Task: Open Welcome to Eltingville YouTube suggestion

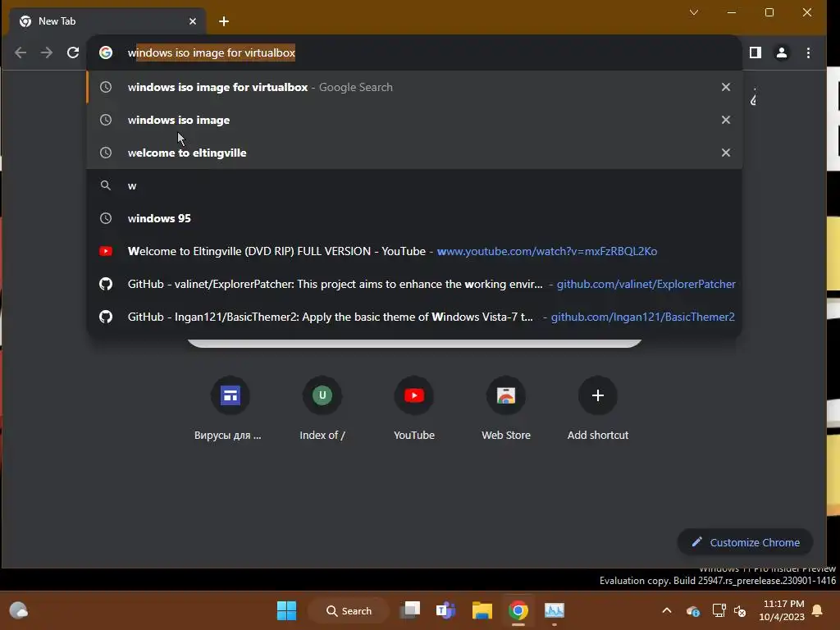Action: pos(414,251)
